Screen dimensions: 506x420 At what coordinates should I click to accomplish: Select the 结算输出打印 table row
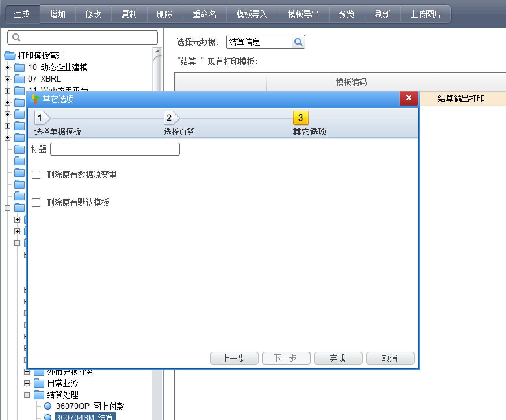(x=461, y=99)
